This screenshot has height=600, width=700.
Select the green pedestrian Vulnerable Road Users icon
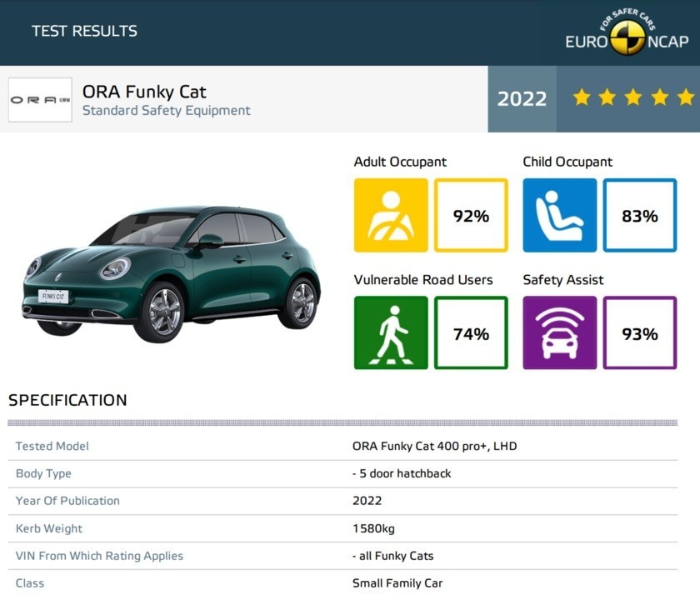click(391, 332)
